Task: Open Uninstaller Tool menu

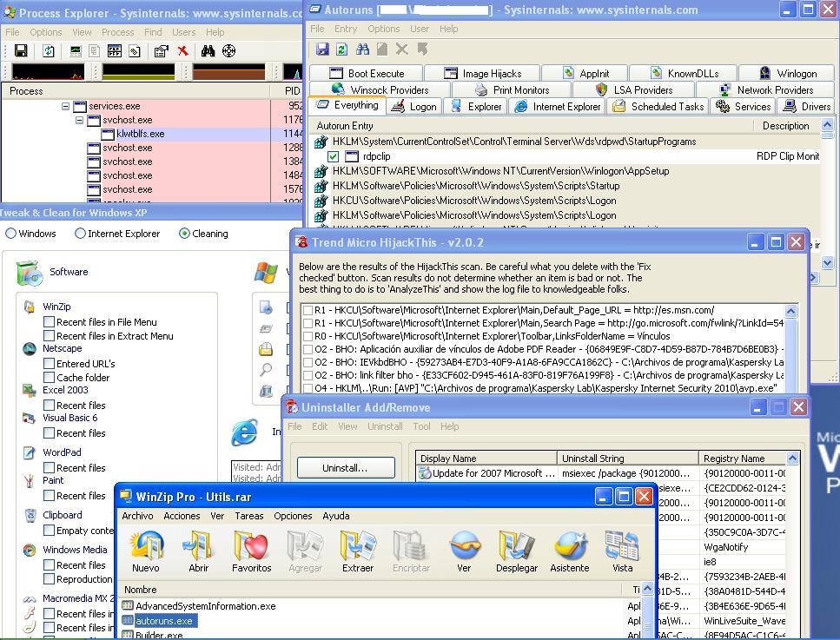Action: (x=421, y=426)
